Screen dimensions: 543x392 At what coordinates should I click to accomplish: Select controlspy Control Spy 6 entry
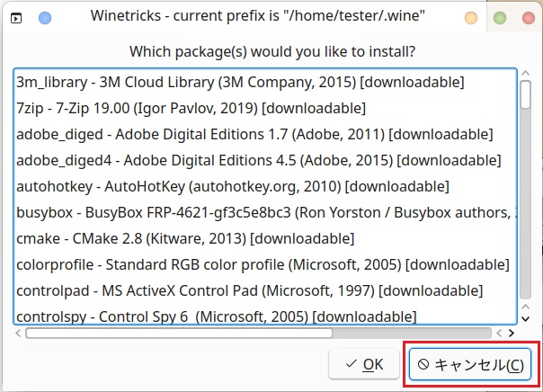pos(216,316)
